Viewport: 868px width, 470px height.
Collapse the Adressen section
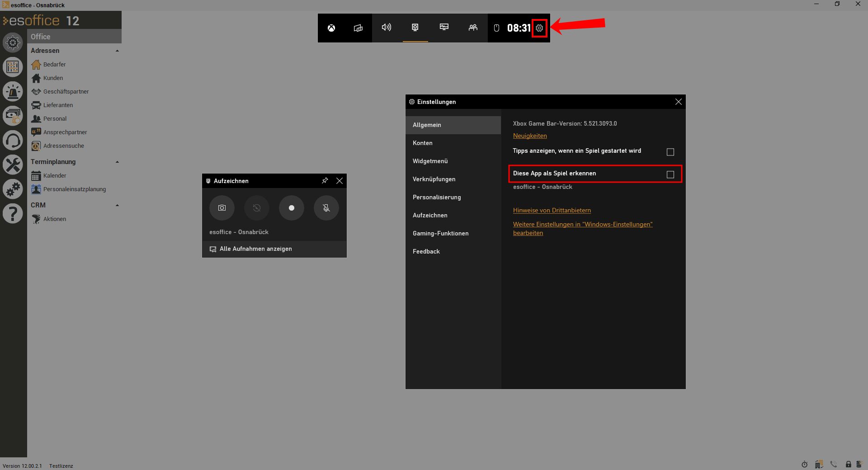click(x=117, y=51)
